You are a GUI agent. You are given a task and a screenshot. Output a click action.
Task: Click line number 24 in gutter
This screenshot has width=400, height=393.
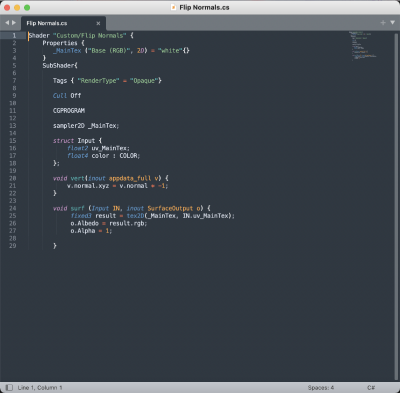point(13,208)
